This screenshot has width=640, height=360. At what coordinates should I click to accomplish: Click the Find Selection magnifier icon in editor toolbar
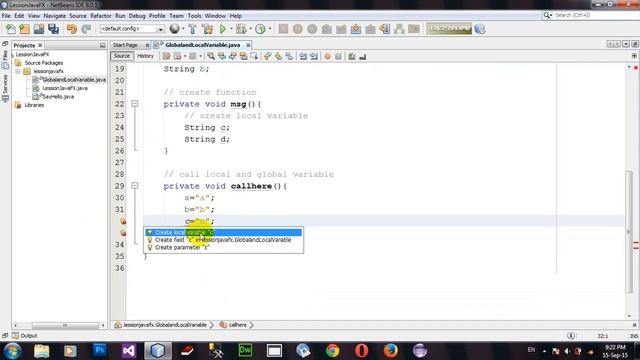click(x=211, y=56)
